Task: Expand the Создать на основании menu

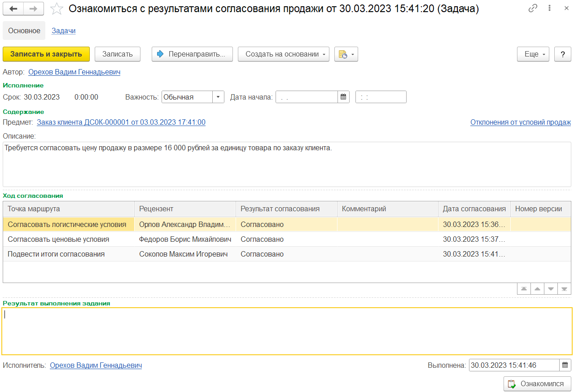Action: pos(284,54)
